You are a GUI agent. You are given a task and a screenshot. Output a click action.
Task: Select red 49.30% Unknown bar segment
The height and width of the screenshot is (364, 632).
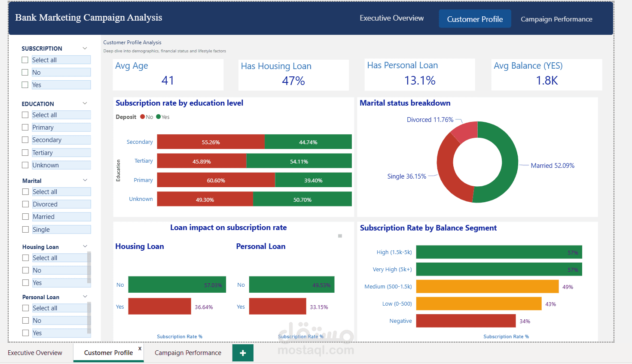[205, 200]
